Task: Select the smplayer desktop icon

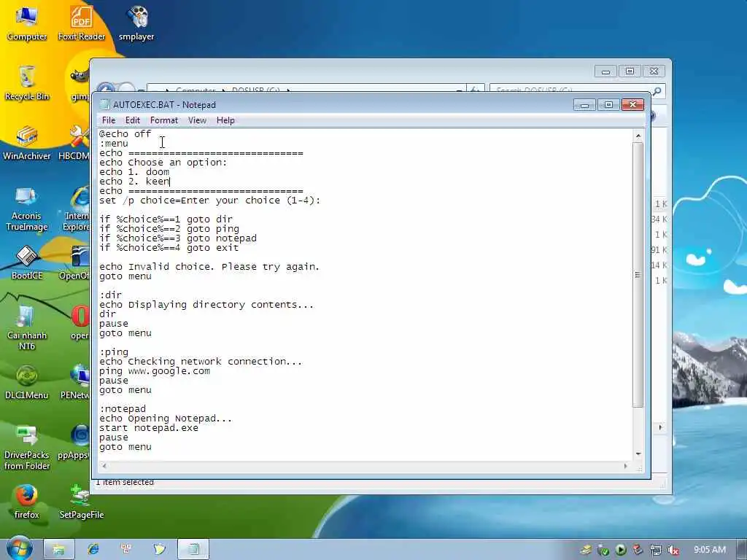Action: [x=136, y=24]
